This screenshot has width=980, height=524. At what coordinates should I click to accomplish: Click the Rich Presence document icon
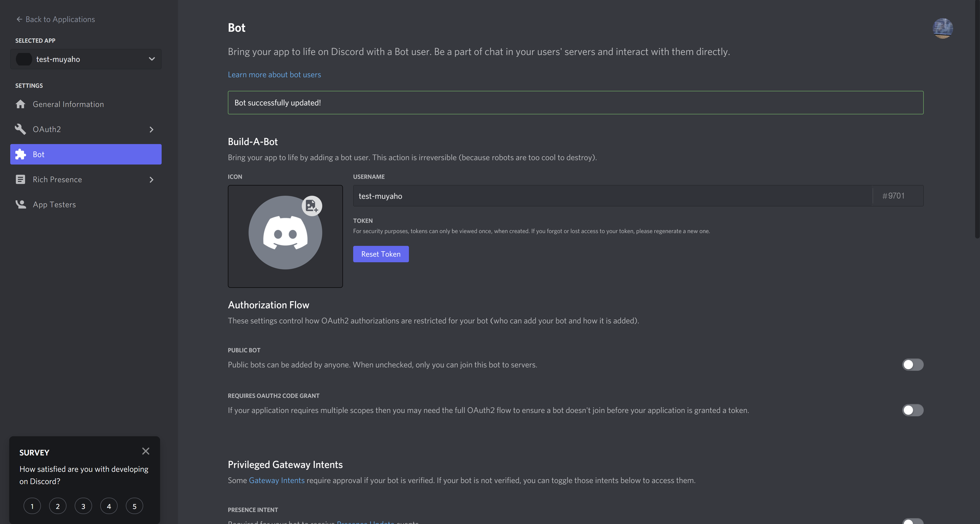(x=20, y=180)
